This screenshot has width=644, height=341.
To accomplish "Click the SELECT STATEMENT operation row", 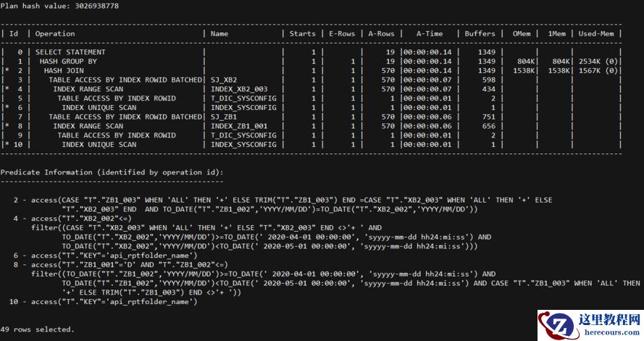I will click(70, 52).
